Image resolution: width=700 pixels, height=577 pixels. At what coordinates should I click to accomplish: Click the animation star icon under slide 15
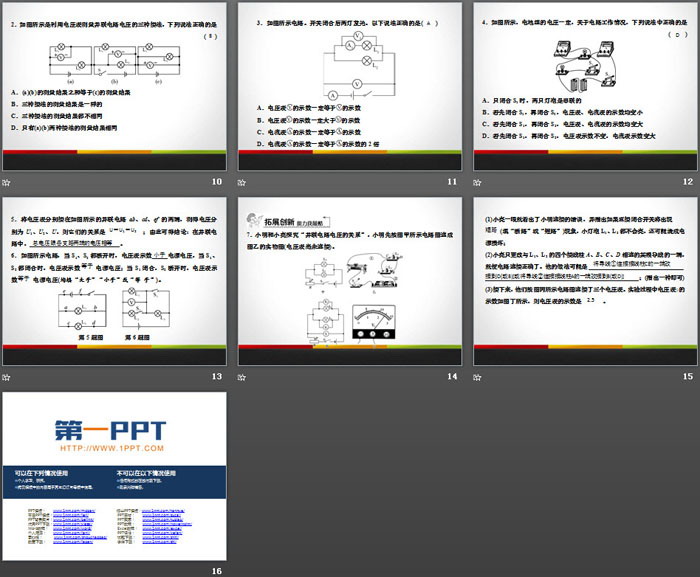tap(477, 377)
